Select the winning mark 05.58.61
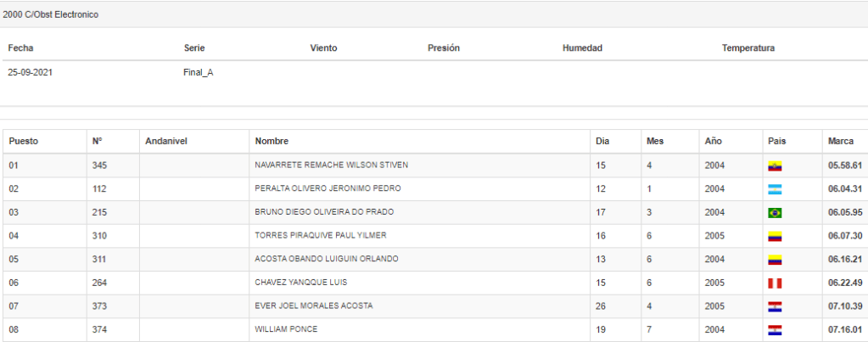This screenshot has height=342, width=868. 844,165
